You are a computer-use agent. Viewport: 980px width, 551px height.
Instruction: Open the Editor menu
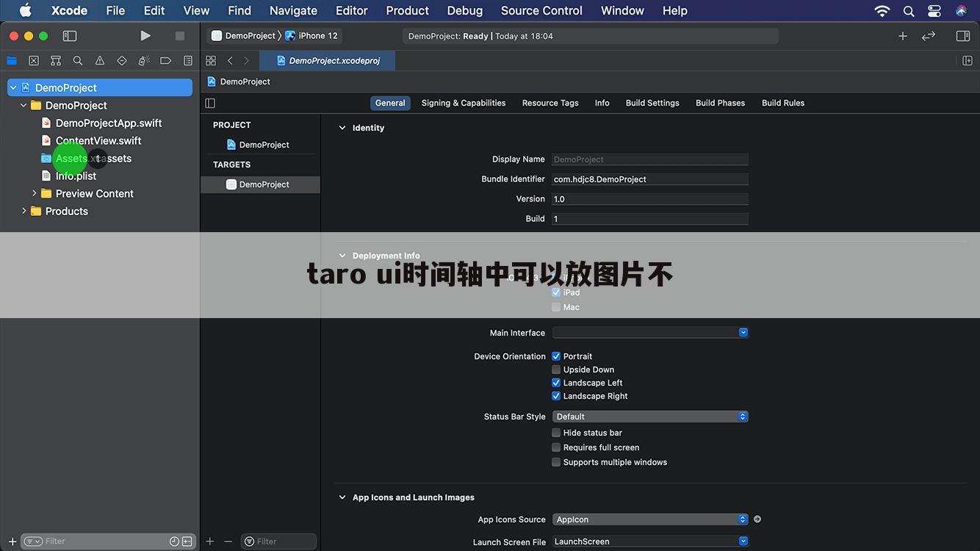coord(352,10)
